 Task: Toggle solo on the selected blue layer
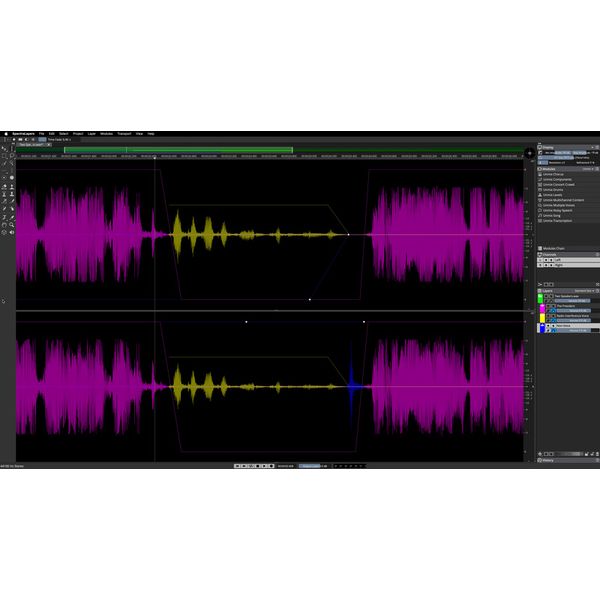click(553, 326)
